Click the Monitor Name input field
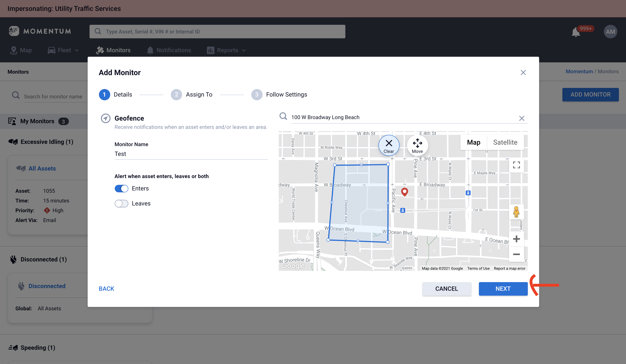626x364 pixels. click(191, 154)
